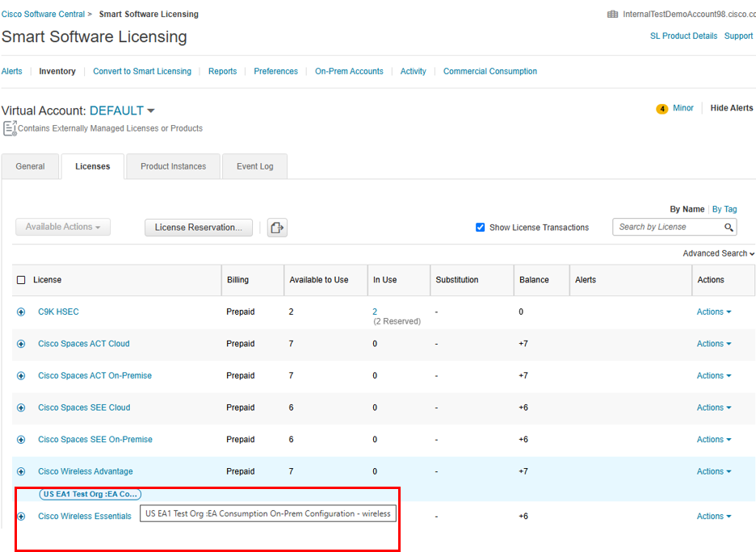The image size is (756, 552).
Task: Check the select-all License header checkbox
Action: [x=21, y=280]
